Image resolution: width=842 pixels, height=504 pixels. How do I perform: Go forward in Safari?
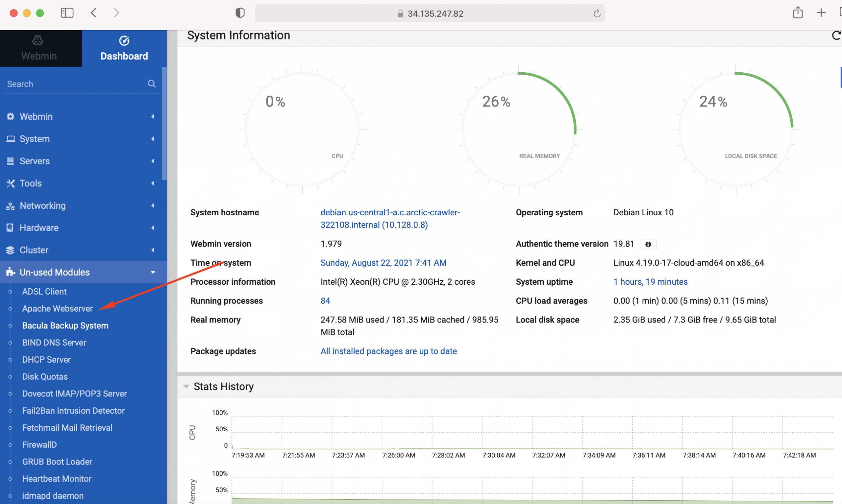(116, 13)
